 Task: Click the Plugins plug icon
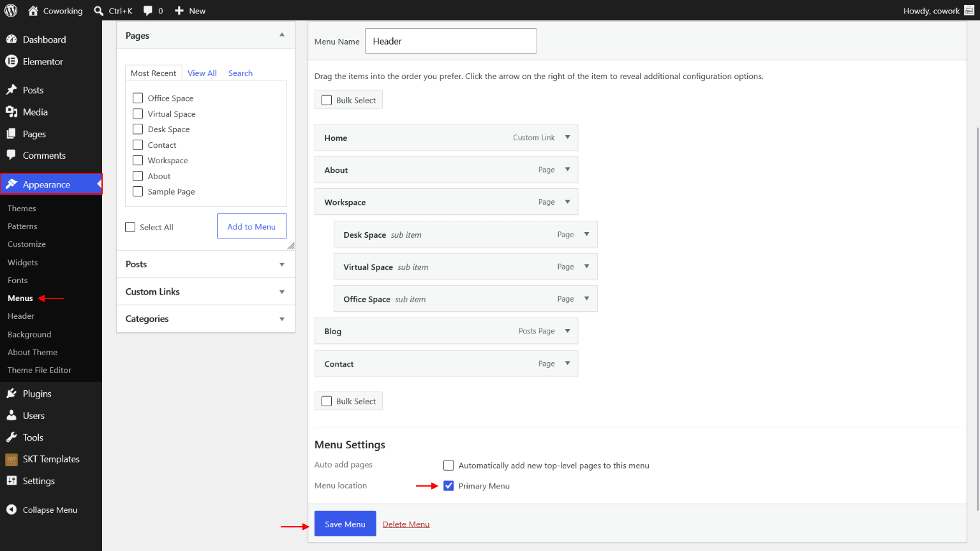pos(11,393)
